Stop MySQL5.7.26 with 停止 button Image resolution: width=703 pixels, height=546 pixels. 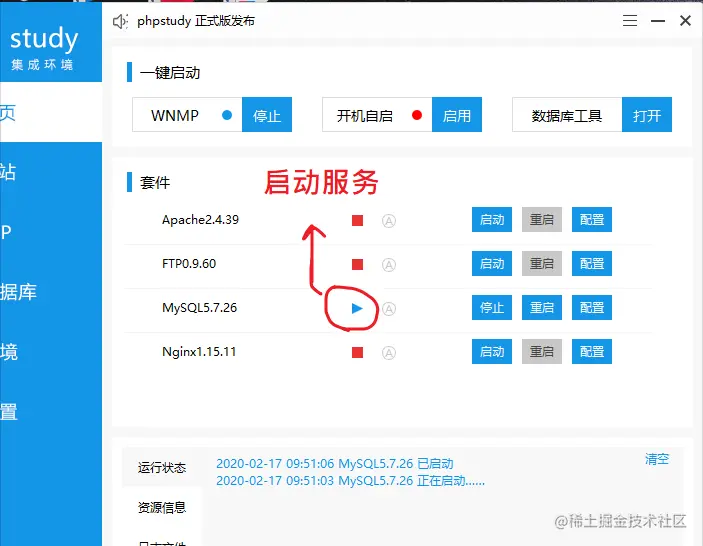click(x=492, y=308)
